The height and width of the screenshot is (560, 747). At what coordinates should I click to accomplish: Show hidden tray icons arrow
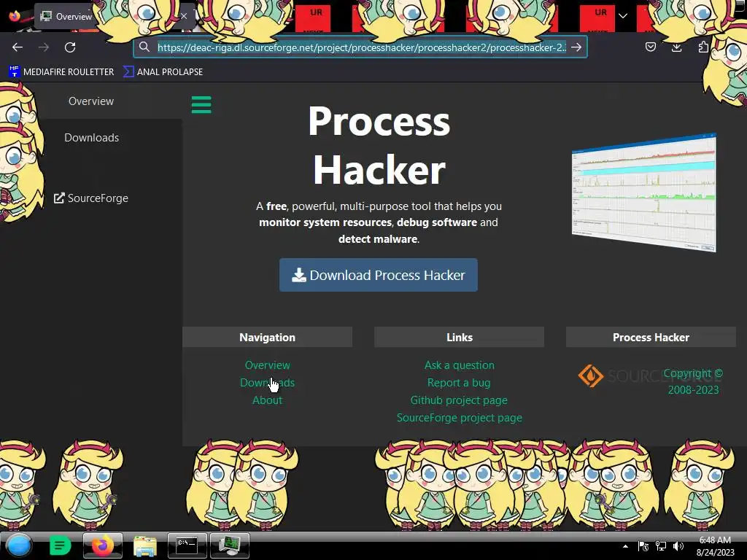[625, 546]
